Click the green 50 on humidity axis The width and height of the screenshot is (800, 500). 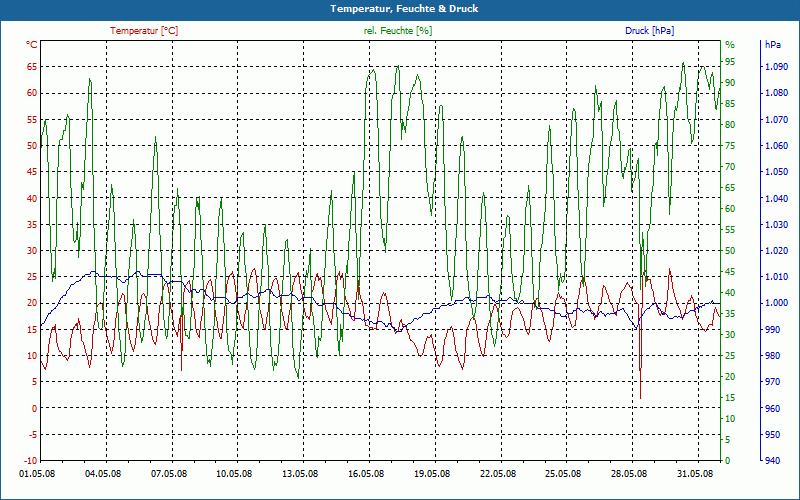click(730, 251)
